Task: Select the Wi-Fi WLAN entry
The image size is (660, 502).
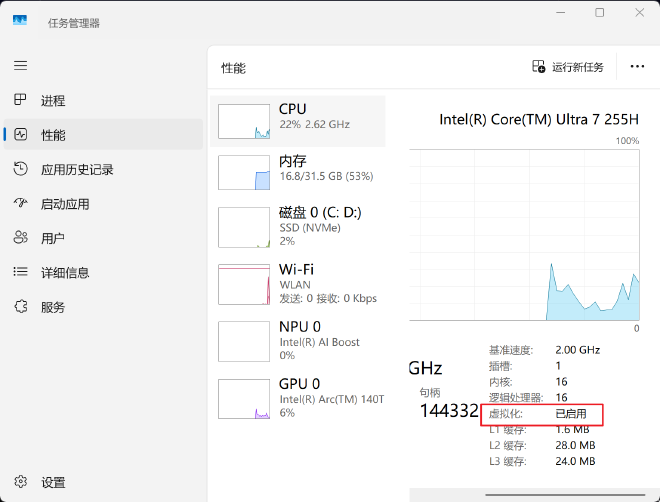Action: (x=298, y=283)
